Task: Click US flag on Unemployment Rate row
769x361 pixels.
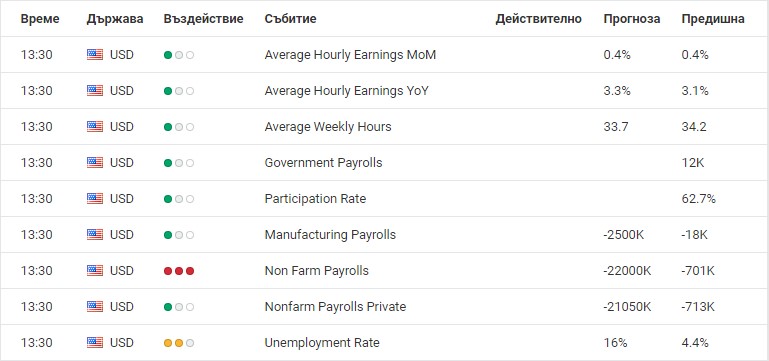Action: coord(95,343)
